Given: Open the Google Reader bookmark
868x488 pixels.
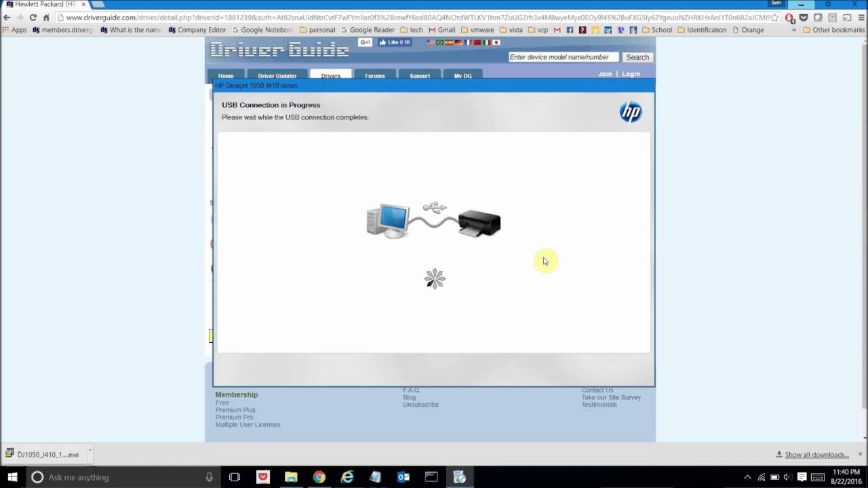Looking at the screenshot, I should click(368, 30).
